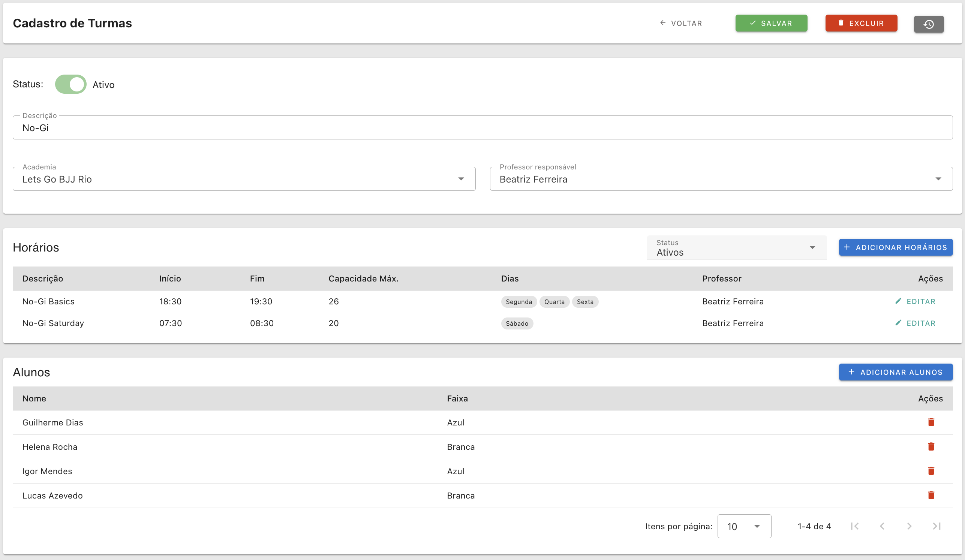The height and width of the screenshot is (560, 965).
Task: Click the history clock icon button
Action: click(x=928, y=24)
